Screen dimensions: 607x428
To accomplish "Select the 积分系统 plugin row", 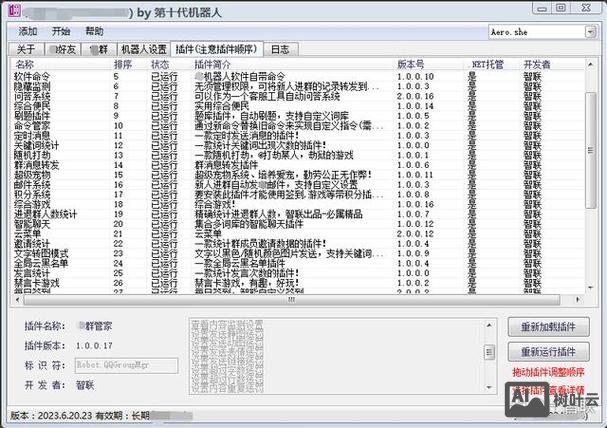I will tap(298, 195).
